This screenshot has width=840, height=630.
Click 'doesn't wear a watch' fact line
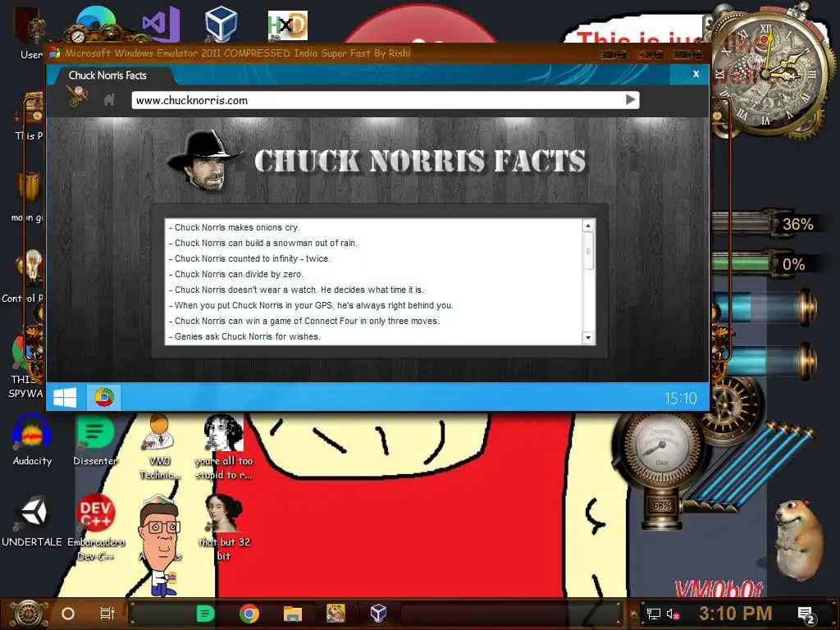point(296,290)
